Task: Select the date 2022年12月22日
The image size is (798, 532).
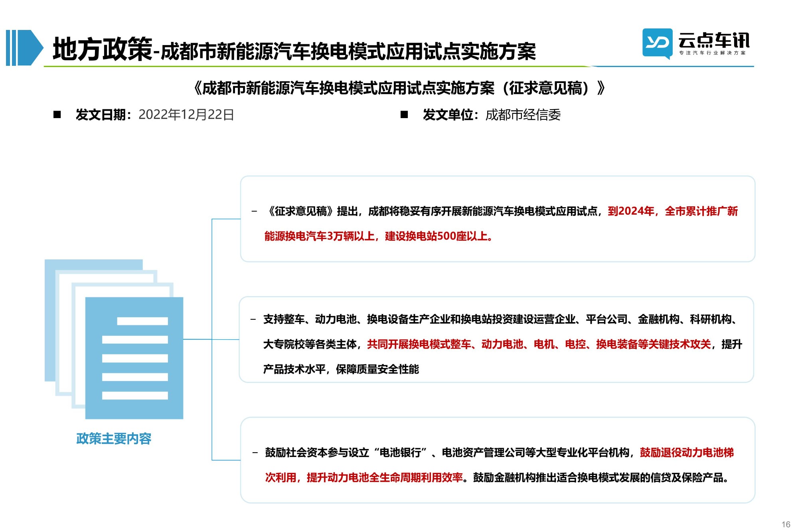Action: pos(186,115)
